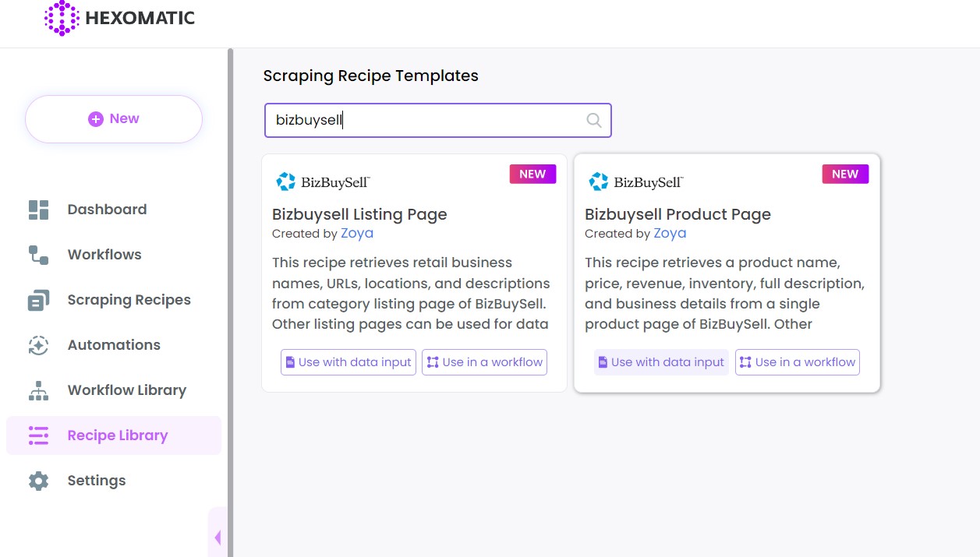This screenshot has width=980, height=557.
Task: Click the Workflow Library hierarchy icon
Action: [38, 390]
